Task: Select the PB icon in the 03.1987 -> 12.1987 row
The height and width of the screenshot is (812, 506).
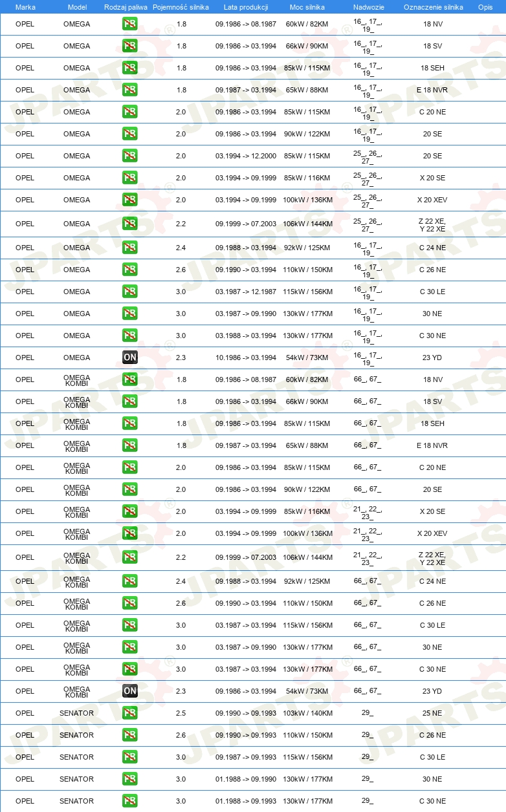Action: click(x=130, y=292)
